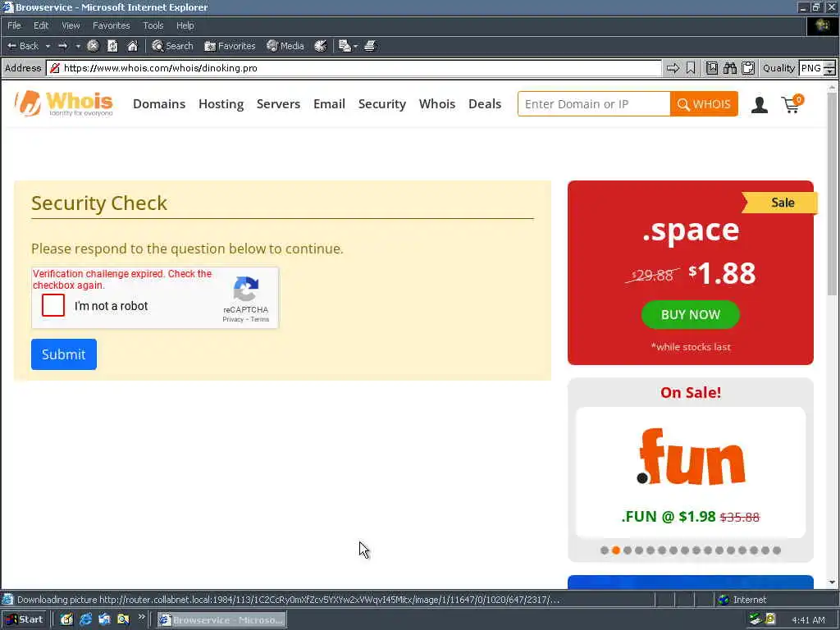The width and height of the screenshot is (840, 630).
Task: Click the Mail toolbar icon
Action: point(345,46)
